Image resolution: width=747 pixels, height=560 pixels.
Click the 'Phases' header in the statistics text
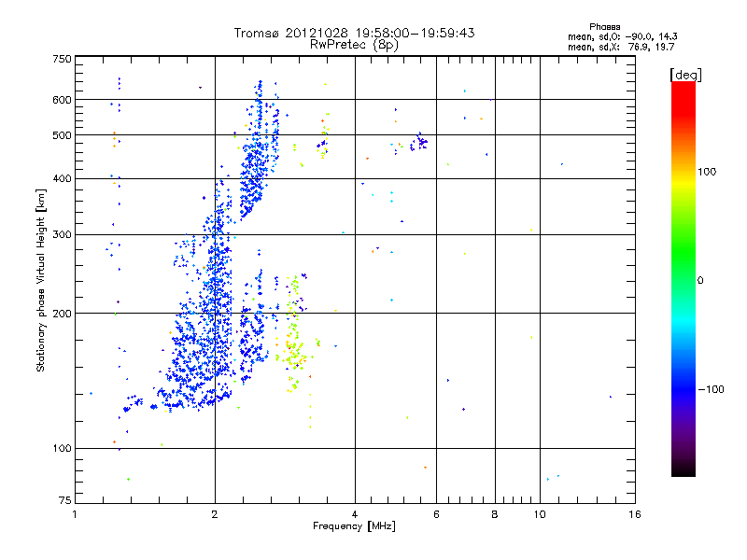pos(604,27)
